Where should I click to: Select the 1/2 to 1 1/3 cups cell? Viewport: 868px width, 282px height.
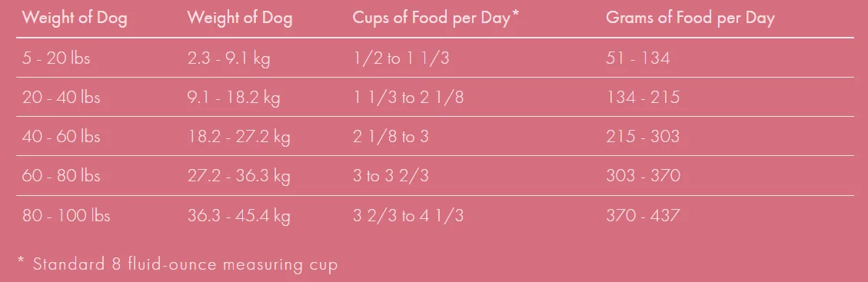[x=401, y=58]
